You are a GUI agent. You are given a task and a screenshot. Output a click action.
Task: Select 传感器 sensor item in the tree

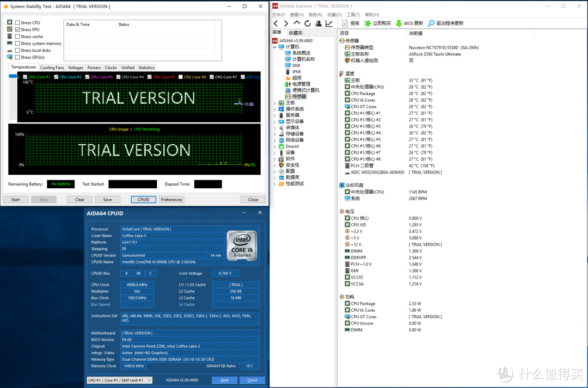coord(296,96)
